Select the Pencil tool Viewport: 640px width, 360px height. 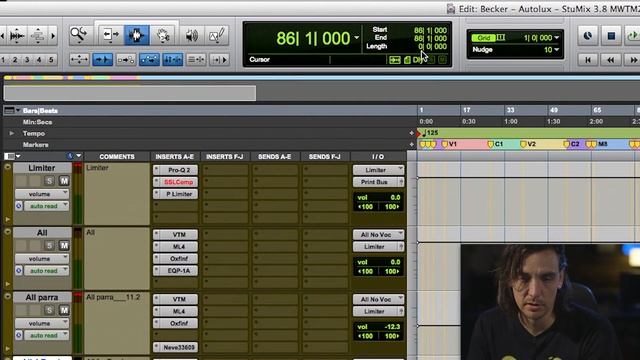click(x=216, y=36)
